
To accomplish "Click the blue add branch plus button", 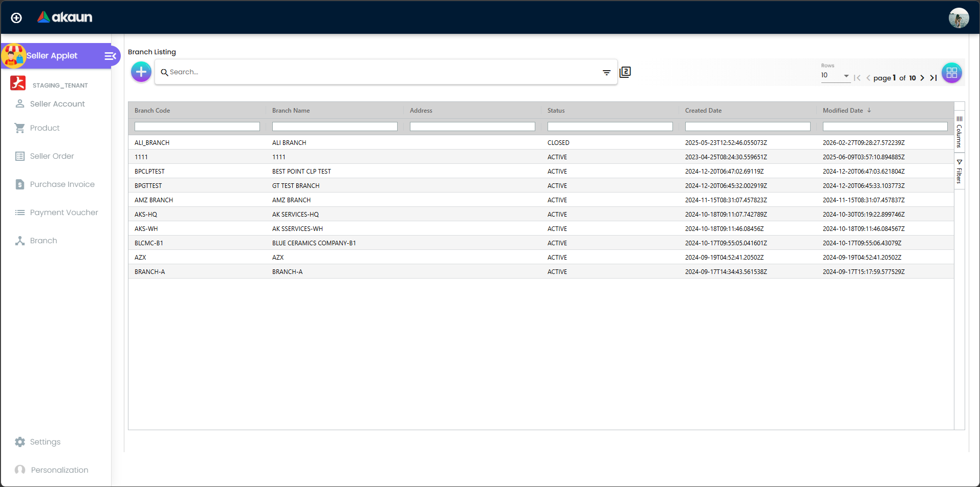I will coord(141,72).
